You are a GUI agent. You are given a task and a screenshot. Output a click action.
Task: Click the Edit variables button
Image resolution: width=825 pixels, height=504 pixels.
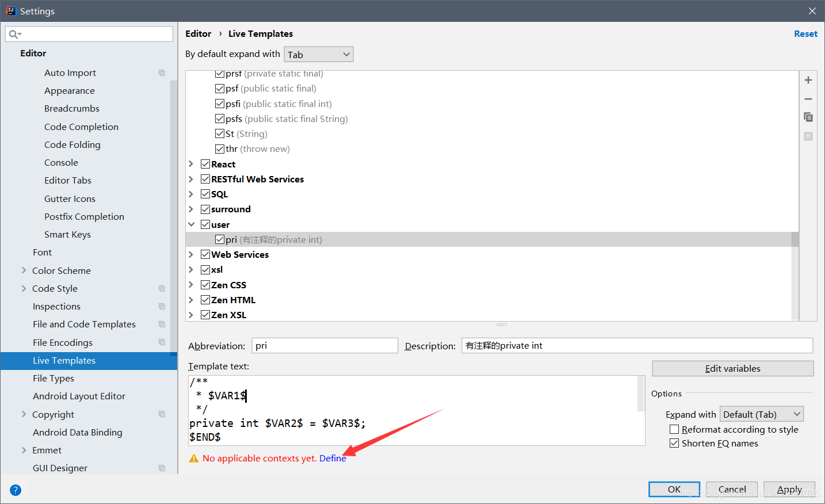click(x=732, y=368)
